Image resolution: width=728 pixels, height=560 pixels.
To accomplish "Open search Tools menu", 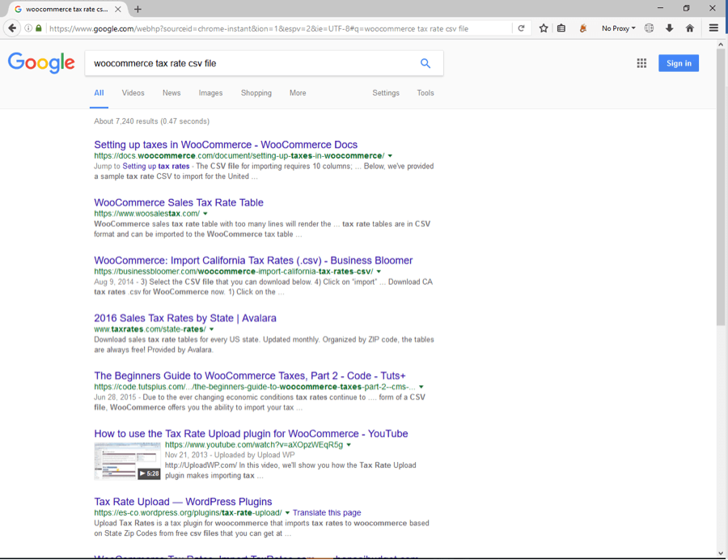I will tap(425, 93).
